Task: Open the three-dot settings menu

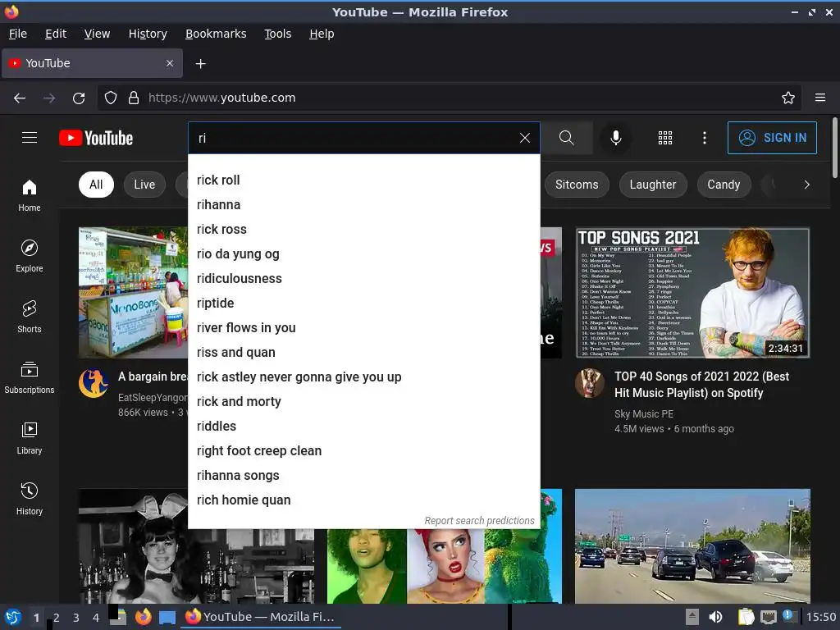Action: [x=705, y=138]
